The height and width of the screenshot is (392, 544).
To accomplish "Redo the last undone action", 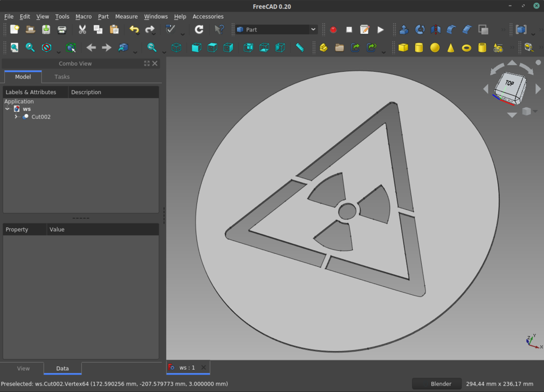I will click(x=149, y=30).
